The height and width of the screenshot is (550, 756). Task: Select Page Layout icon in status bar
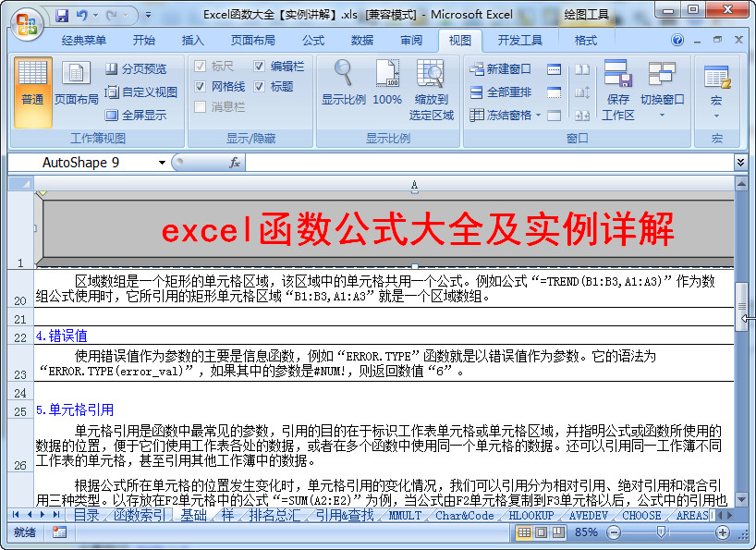[x=542, y=532]
